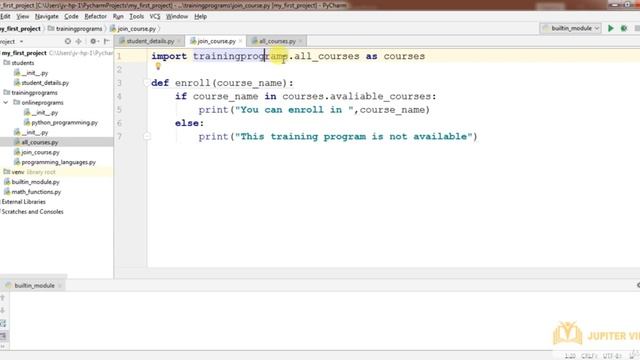The height and width of the screenshot is (360, 640).
Task: Open the Navigate menu
Action: (47, 16)
